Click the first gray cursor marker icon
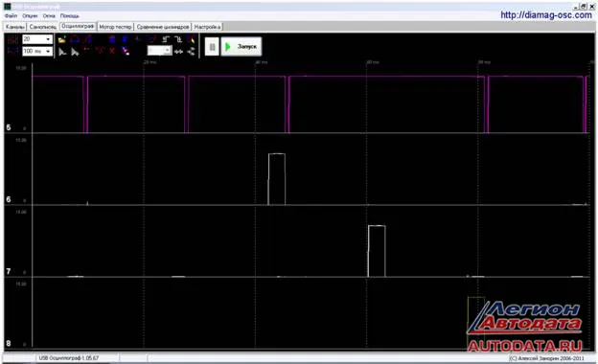 pyautogui.click(x=62, y=52)
